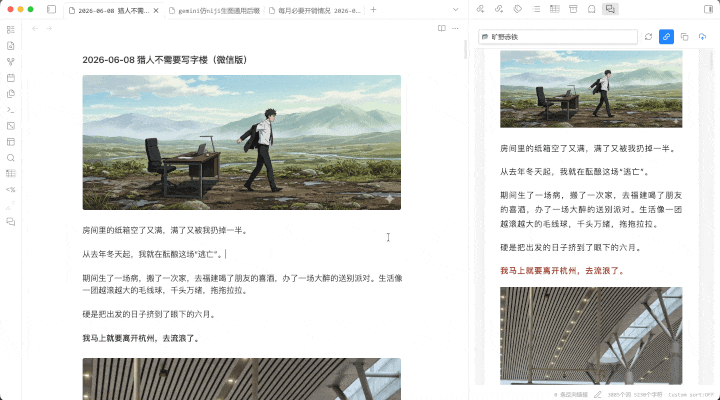Toggle the right sidebar panel
The height and width of the screenshot is (400, 720).
tap(708, 9)
